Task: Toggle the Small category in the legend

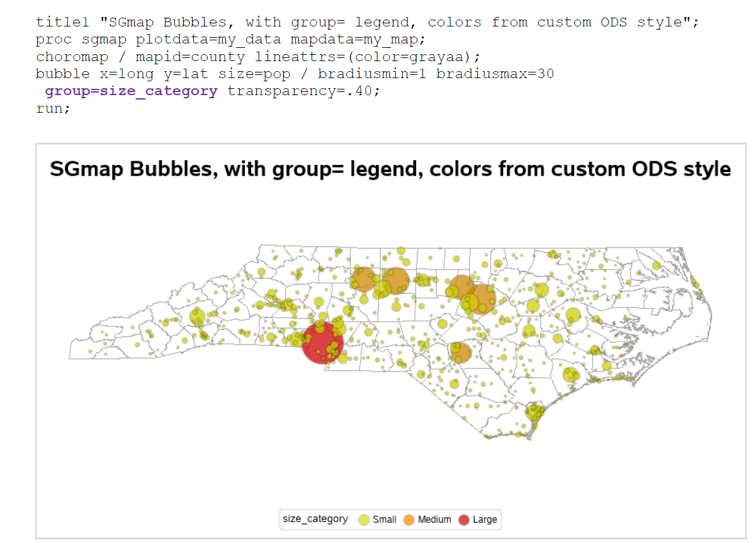Action: (383, 519)
